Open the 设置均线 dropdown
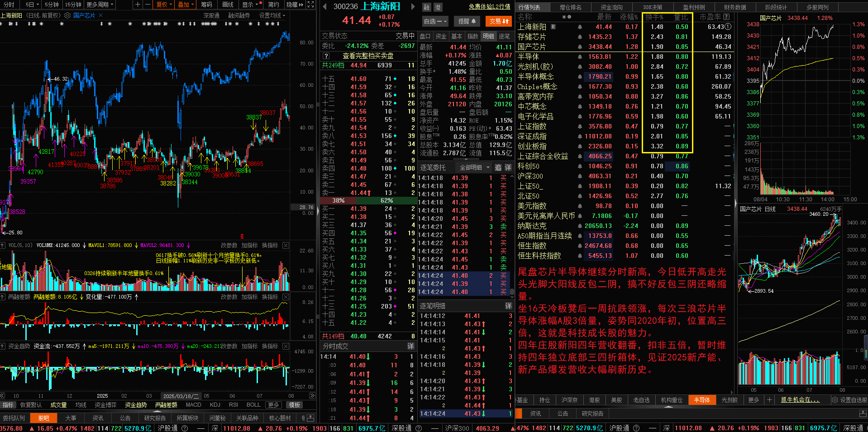868x432 pixels. (272, 15)
